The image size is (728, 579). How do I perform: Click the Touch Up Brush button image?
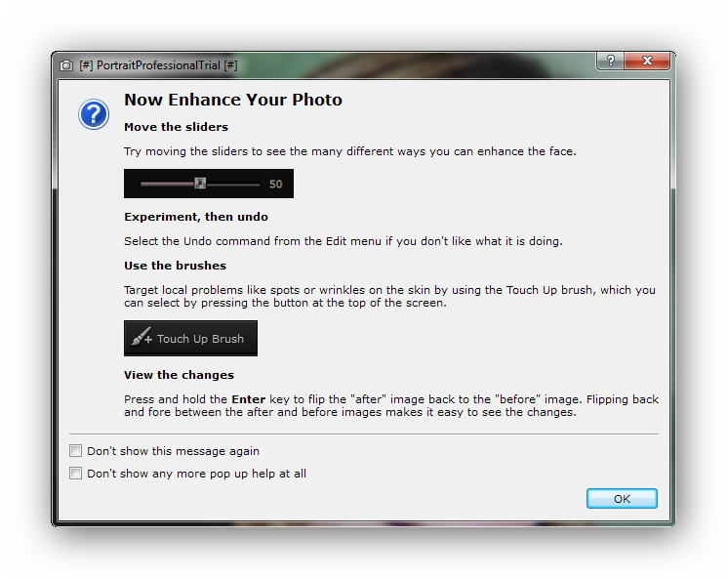(190, 338)
